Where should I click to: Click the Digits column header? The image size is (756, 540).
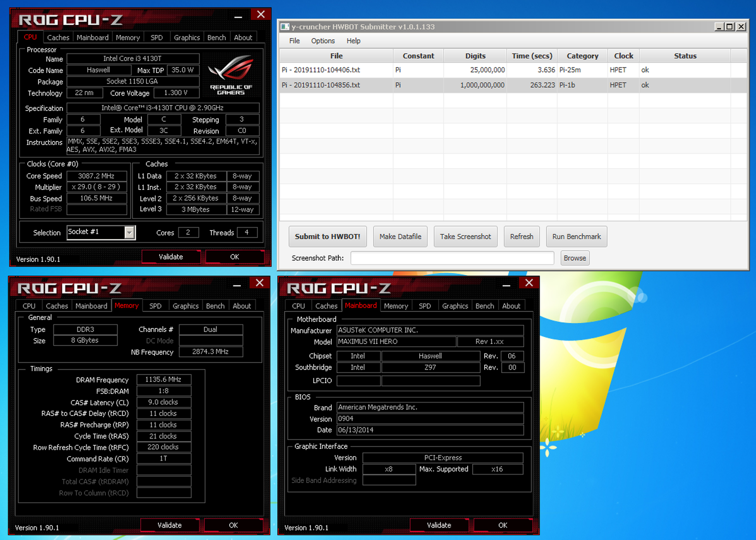pos(475,56)
